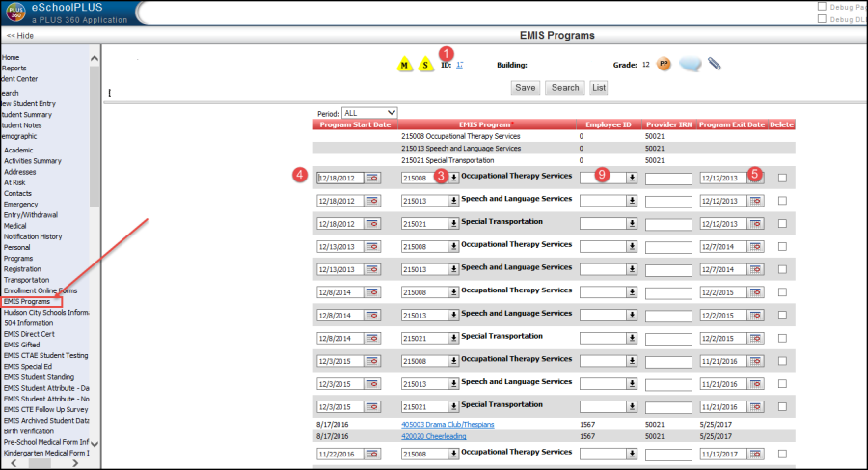Screen dimensions: 868x470
Task: Click Provider IRN field in 12/18/2012 Special Transportation row
Action: pos(668,224)
